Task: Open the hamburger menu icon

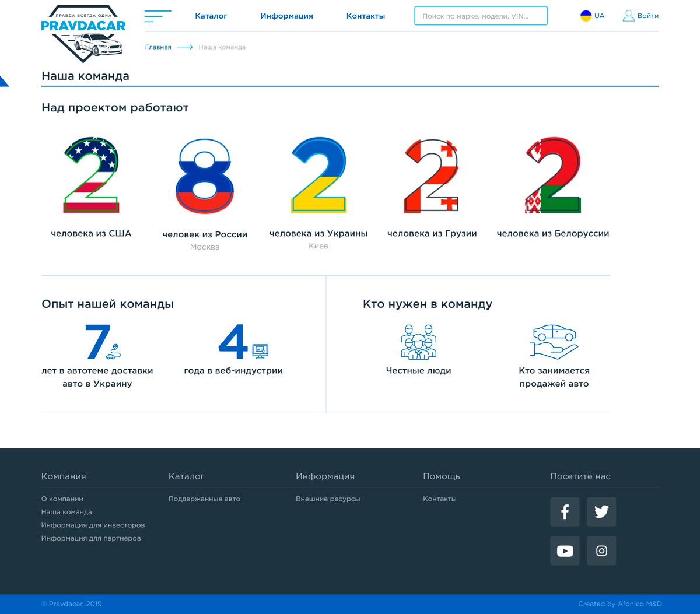Action: tap(157, 16)
